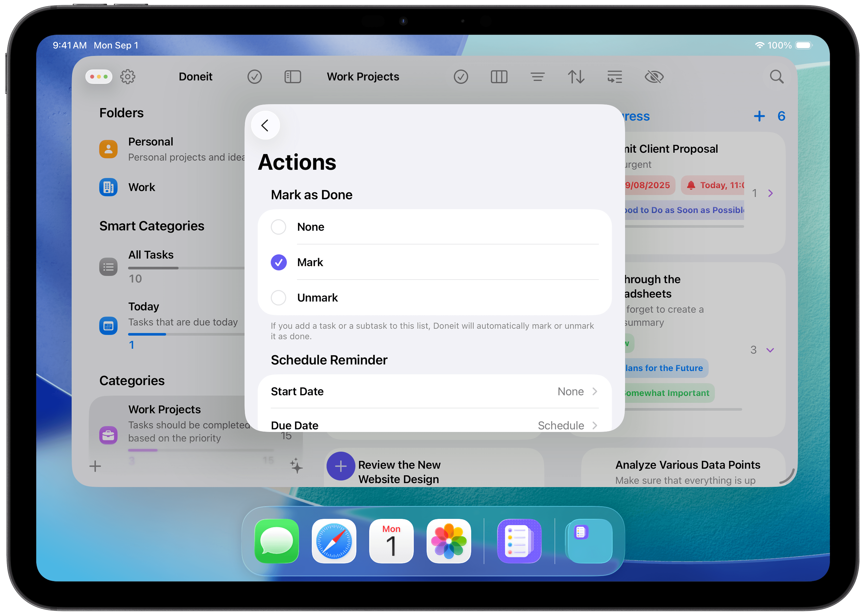
Task: Open the sort arrows icon
Action: 576,76
